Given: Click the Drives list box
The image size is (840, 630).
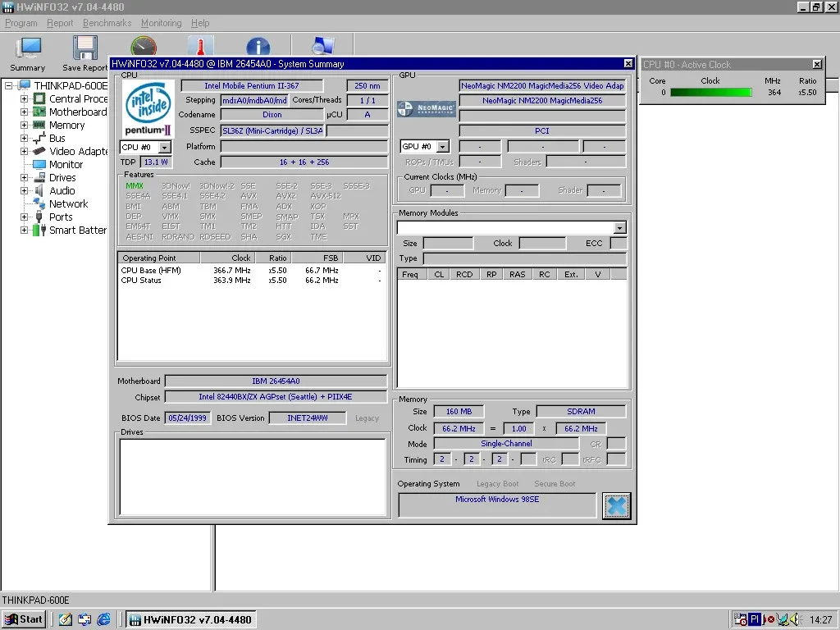Looking at the screenshot, I should click(x=253, y=477).
